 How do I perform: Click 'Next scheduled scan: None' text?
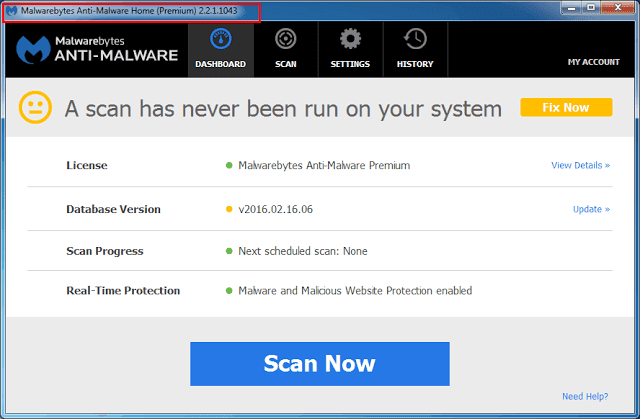point(303,251)
